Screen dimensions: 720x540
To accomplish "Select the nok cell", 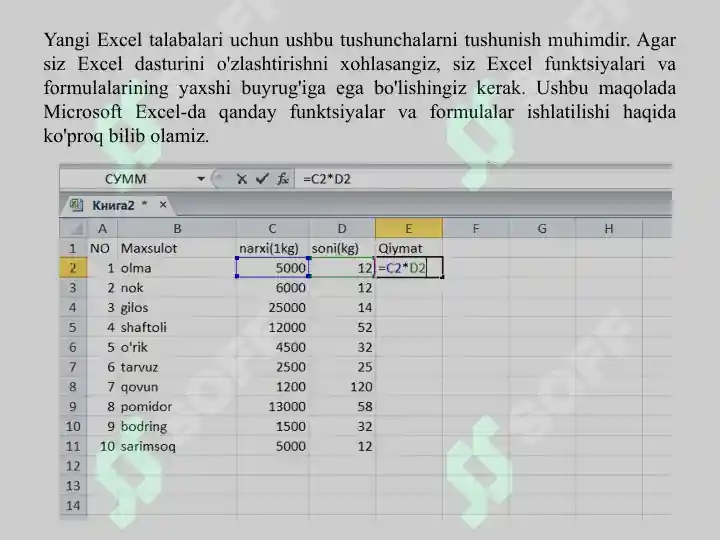I will click(177, 288).
